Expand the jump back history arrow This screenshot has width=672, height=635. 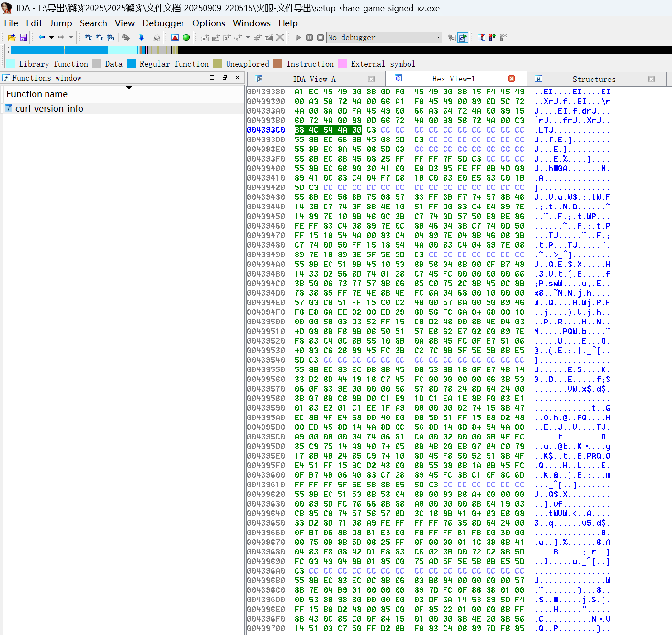pyautogui.click(x=51, y=37)
